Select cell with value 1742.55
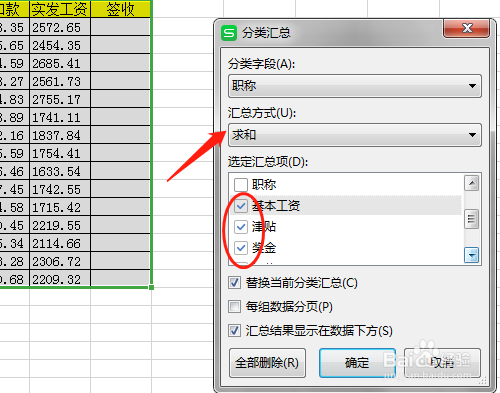Image resolution: width=500 pixels, height=393 pixels. tap(60, 189)
